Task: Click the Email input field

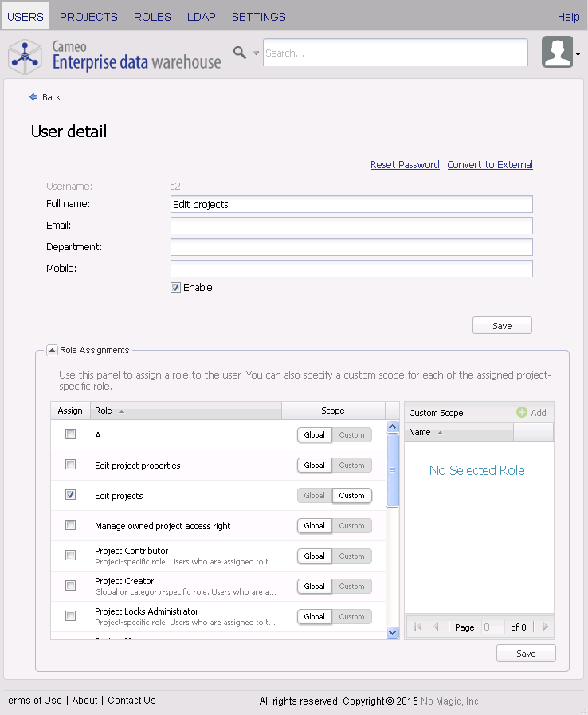Action: 351,226
